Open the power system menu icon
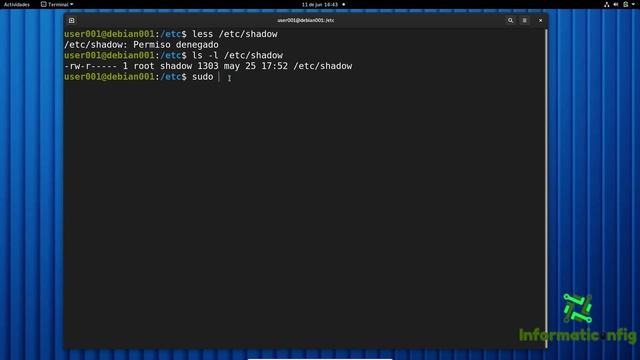 [626, 4]
